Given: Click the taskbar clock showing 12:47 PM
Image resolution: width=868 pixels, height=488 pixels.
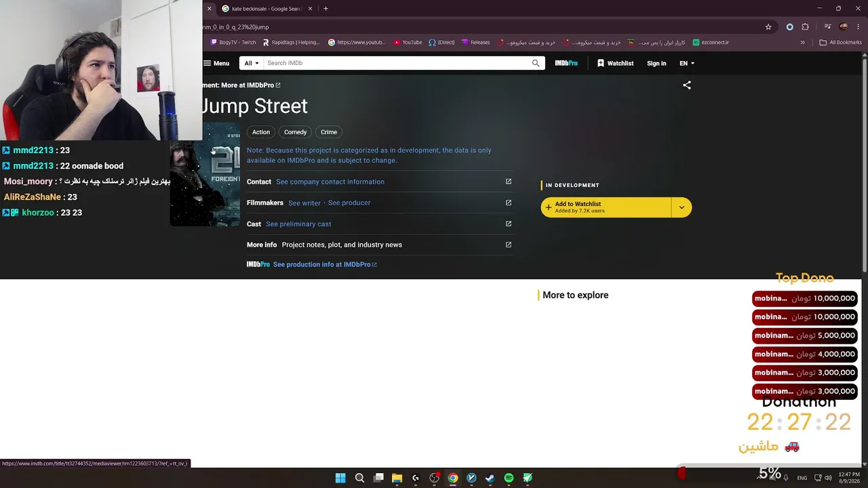Looking at the screenshot, I should tap(849, 478).
